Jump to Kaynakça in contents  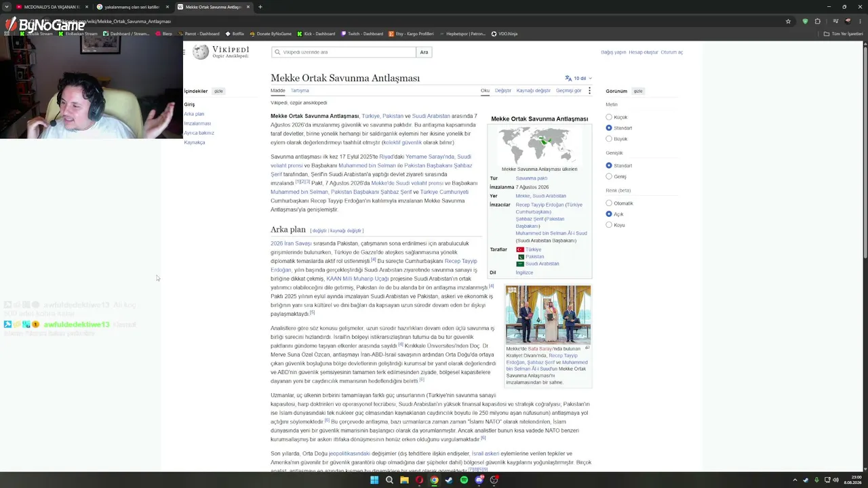click(194, 142)
